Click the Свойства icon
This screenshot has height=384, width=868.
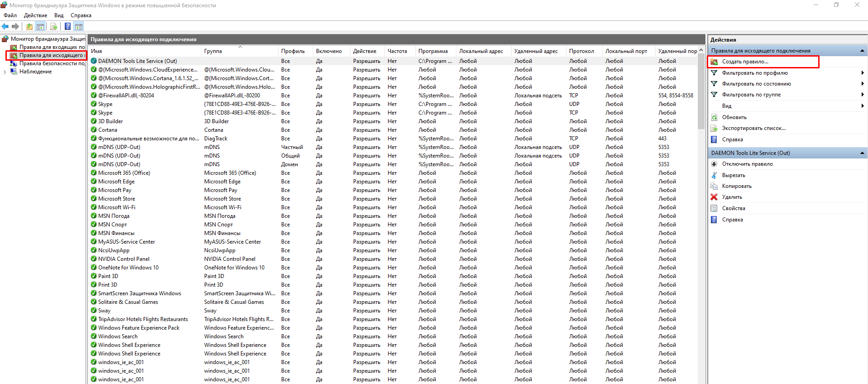[714, 208]
